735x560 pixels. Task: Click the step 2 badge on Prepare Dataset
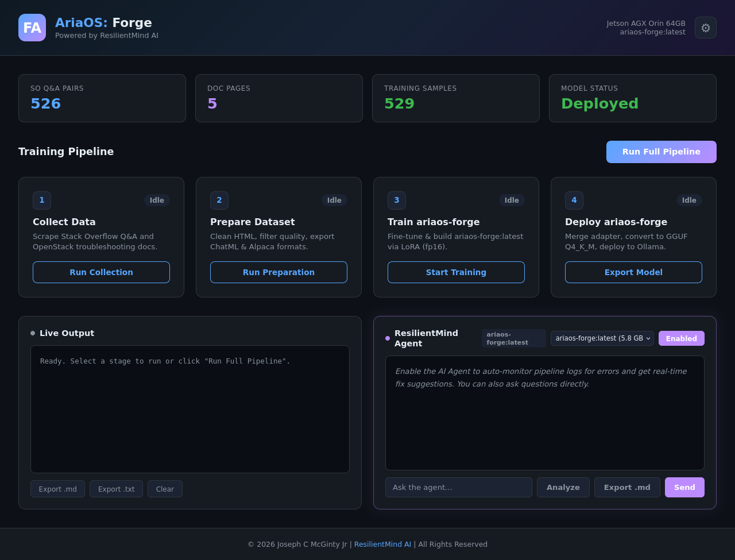(219, 200)
